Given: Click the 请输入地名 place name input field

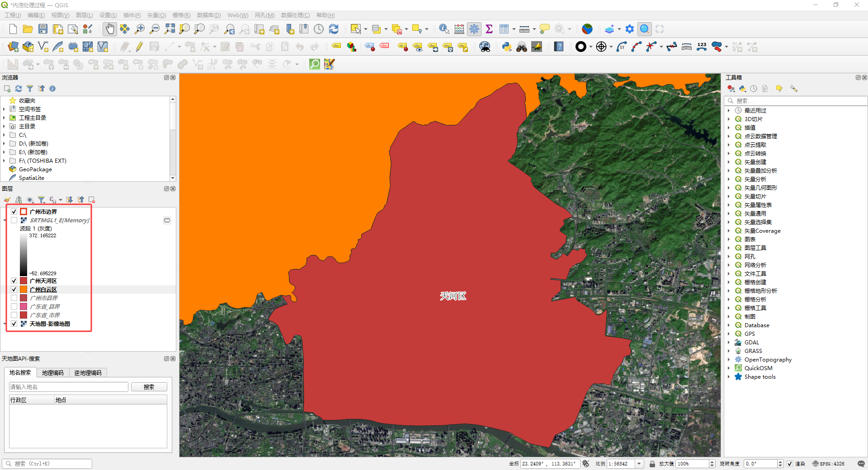Looking at the screenshot, I should (69, 387).
